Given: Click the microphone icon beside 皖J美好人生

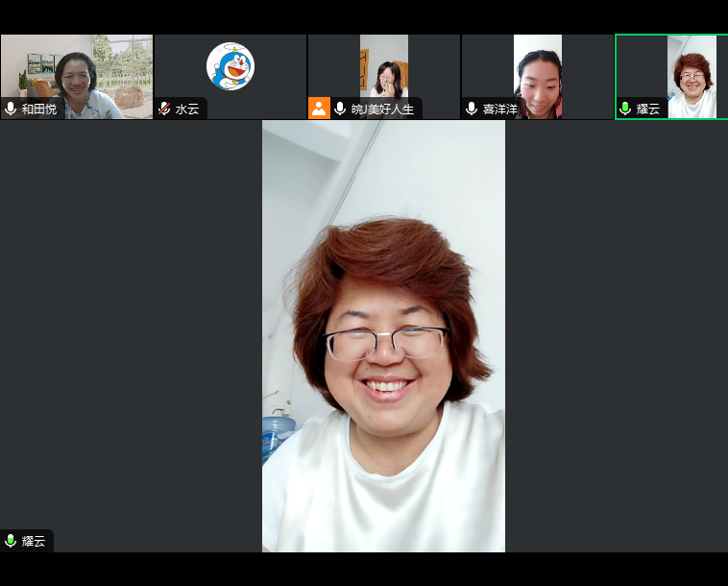Looking at the screenshot, I should pos(340,110).
